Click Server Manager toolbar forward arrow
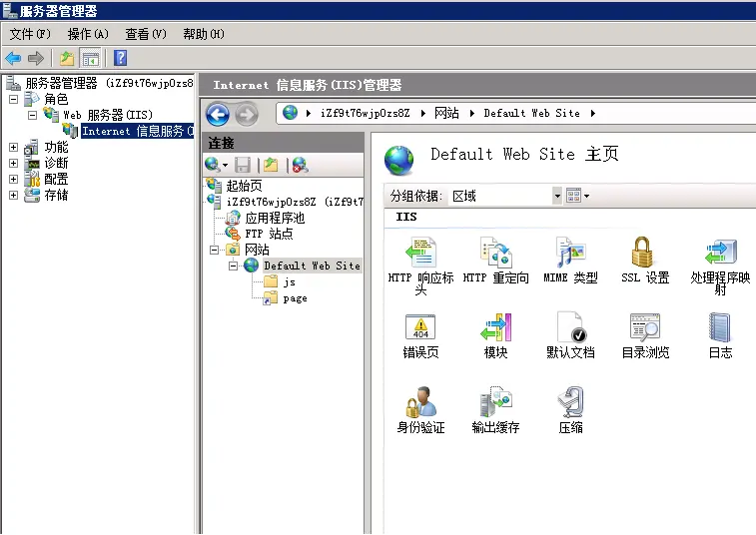Image resolution: width=756 pixels, height=535 pixels. click(36, 58)
